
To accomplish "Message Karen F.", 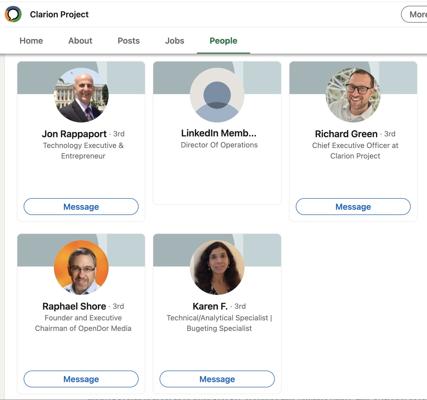I will point(217,379).
